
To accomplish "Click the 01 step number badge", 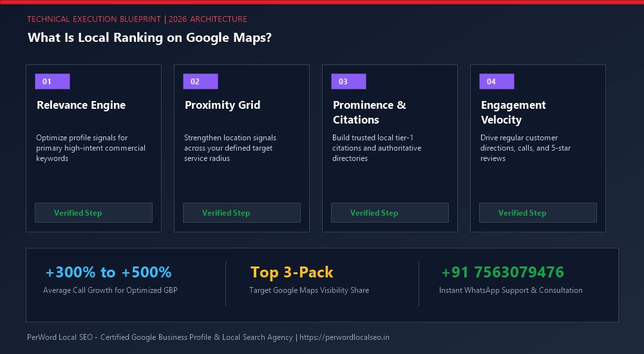I will pyautogui.click(x=52, y=81).
